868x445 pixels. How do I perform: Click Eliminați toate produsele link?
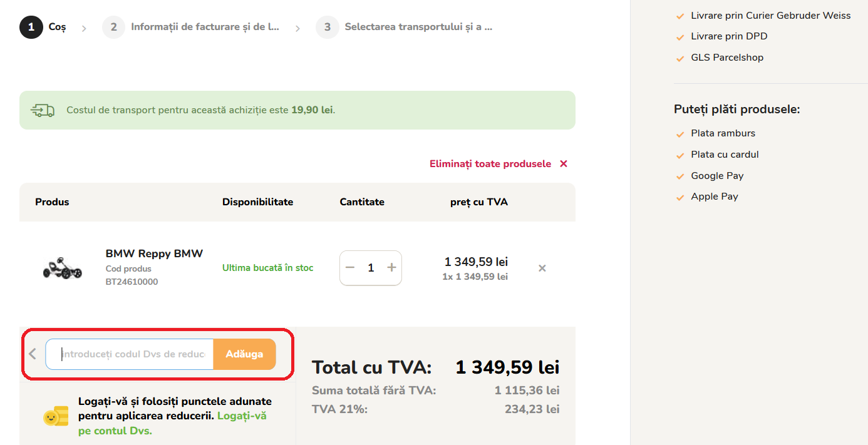pos(490,164)
